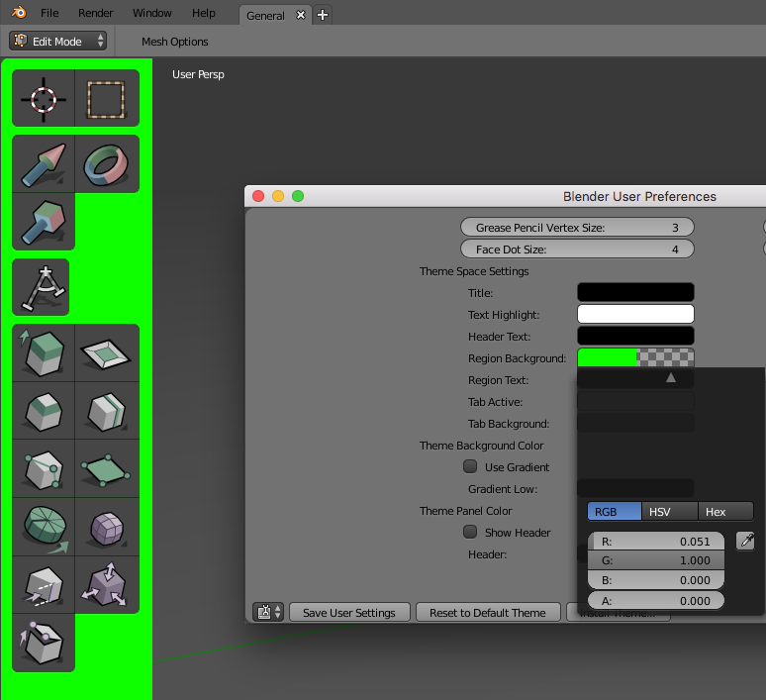
Task: Select the 3D Cursor tool
Action: coord(44,98)
